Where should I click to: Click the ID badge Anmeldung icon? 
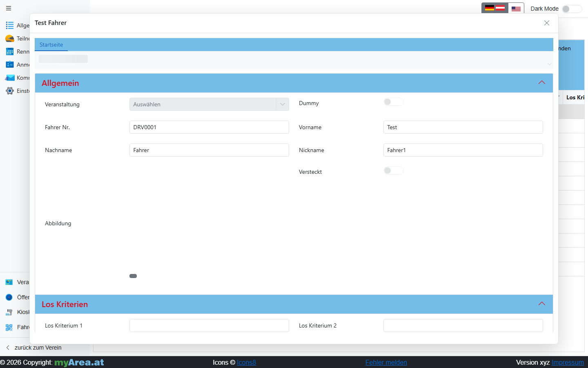coord(10,65)
